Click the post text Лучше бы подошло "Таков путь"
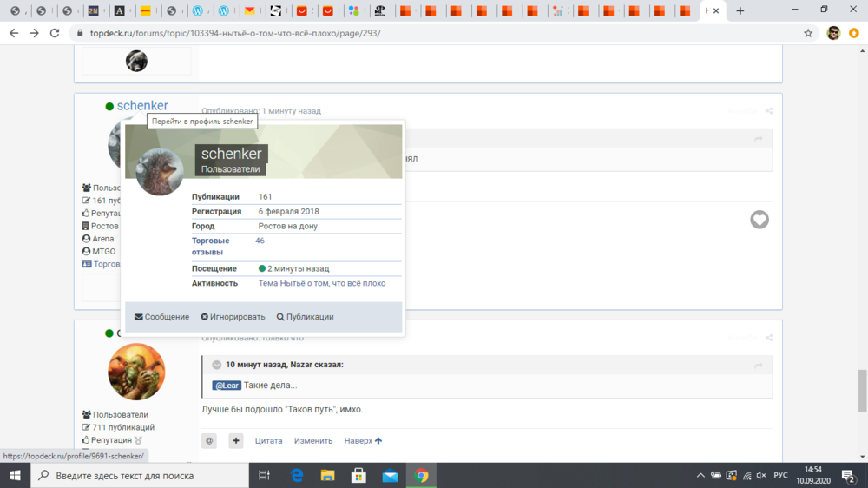Image resolution: width=868 pixels, height=488 pixels. tap(282, 409)
